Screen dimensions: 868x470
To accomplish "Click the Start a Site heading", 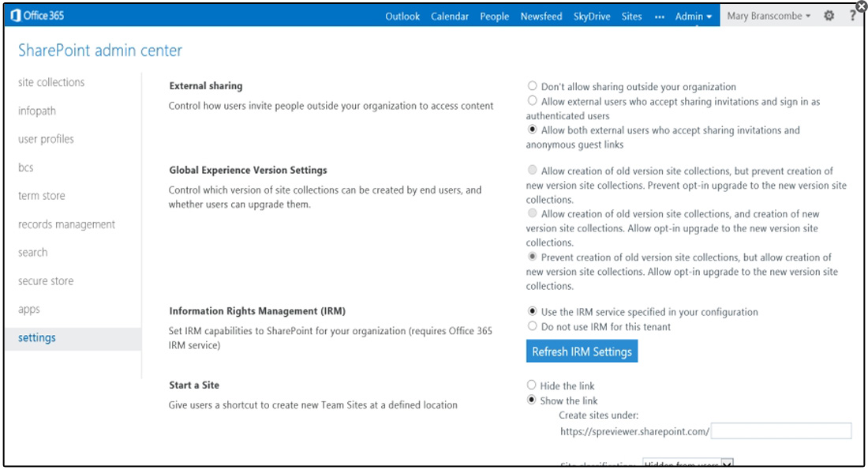I will click(x=194, y=385).
